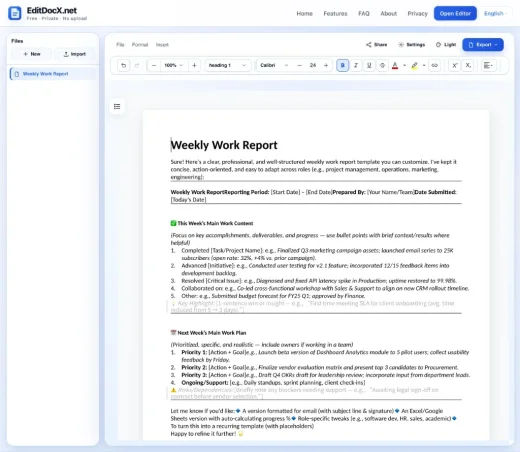Apply the yellow highlight marker
This screenshot has width=520, height=452.
414,66
